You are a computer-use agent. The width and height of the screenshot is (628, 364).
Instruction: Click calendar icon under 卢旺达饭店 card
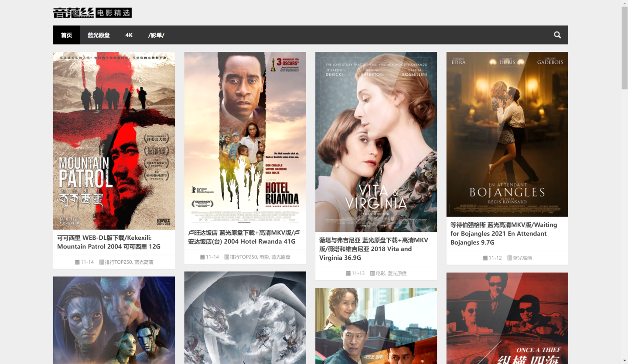point(202,257)
